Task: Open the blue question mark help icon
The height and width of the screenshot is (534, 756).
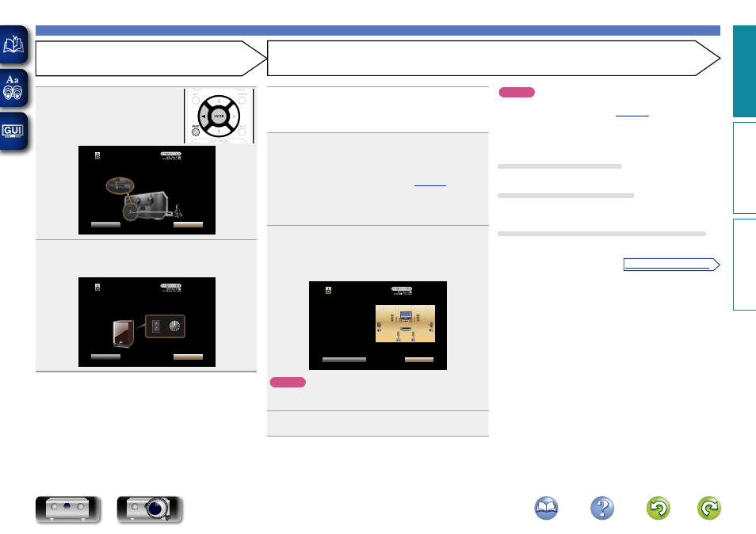Action: point(602,508)
